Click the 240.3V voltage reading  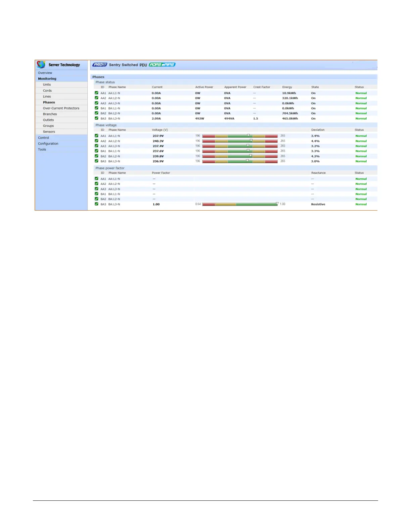[158, 141]
